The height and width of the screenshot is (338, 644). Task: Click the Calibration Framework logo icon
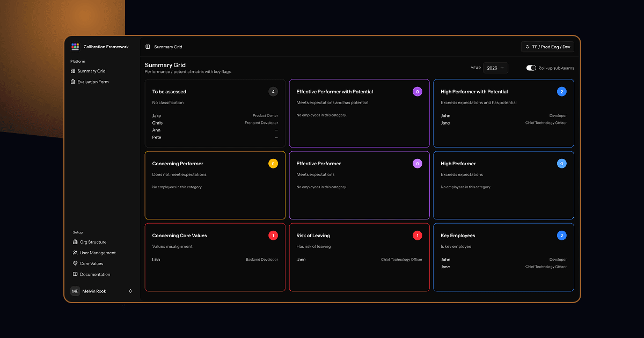[75, 47]
